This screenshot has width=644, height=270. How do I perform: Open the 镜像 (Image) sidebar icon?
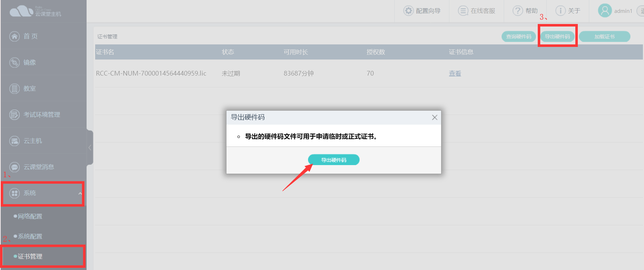click(x=14, y=62)
